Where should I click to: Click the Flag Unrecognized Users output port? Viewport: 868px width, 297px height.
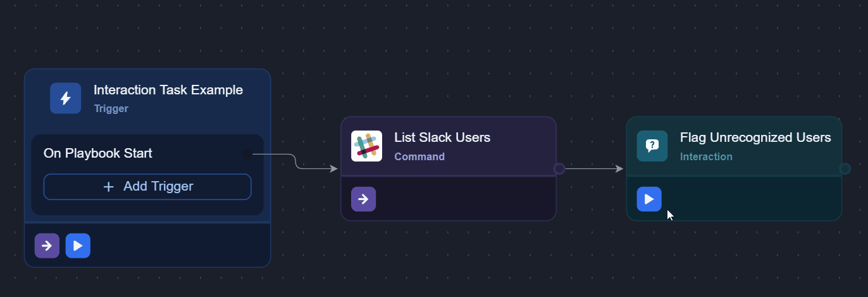pyautogui.click(x=845, y=168)
